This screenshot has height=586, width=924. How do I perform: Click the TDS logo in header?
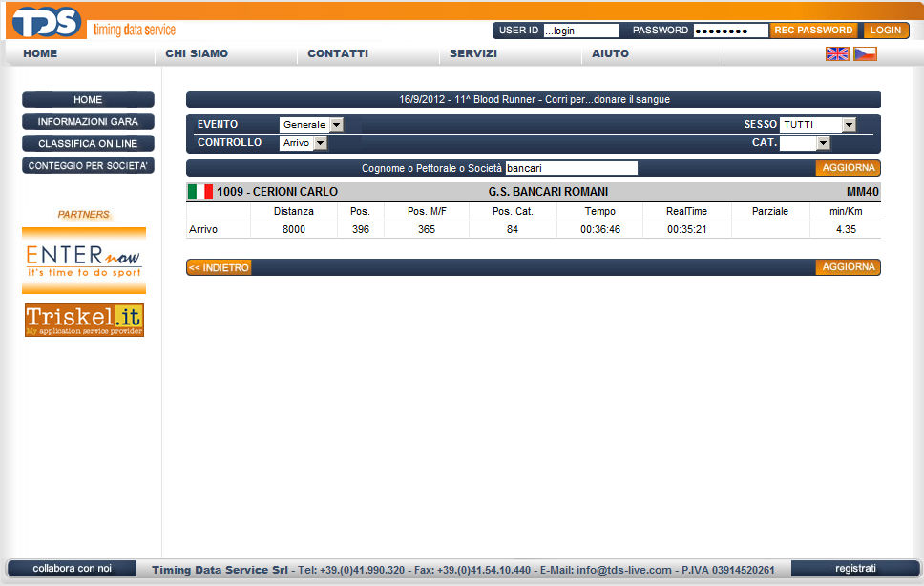[46, 21]
